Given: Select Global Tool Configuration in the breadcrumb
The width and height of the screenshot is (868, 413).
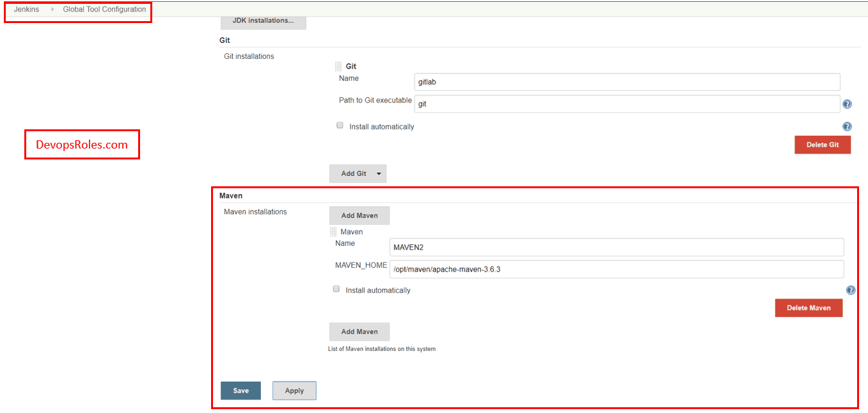Looking at the screenshot, I should click(104, 9).
